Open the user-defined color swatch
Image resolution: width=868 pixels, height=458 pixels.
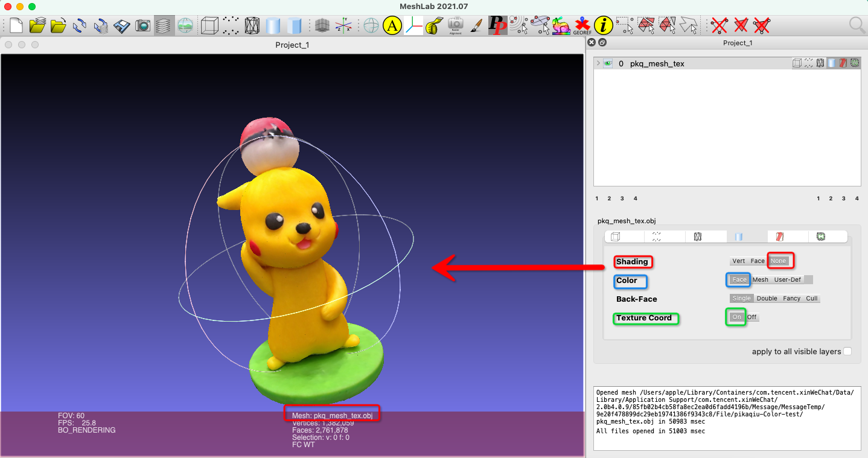[809, 280]
